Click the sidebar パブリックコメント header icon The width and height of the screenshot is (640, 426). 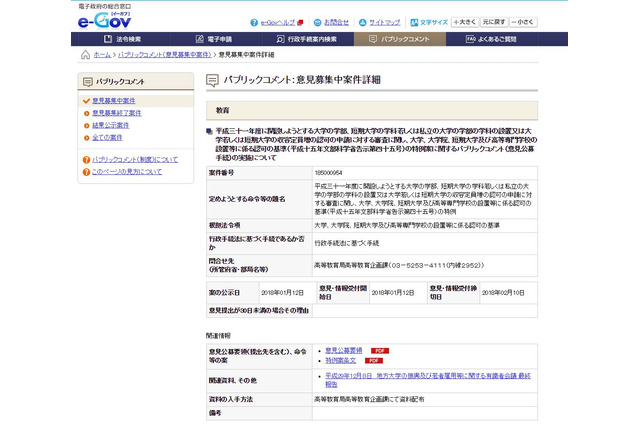[x=88, y=82]
